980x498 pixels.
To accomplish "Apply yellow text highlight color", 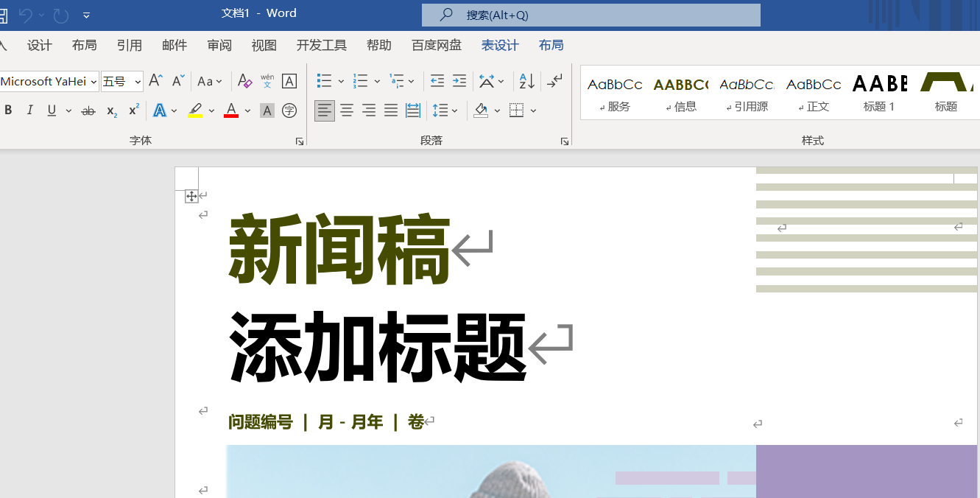I will tap(195, 111).
